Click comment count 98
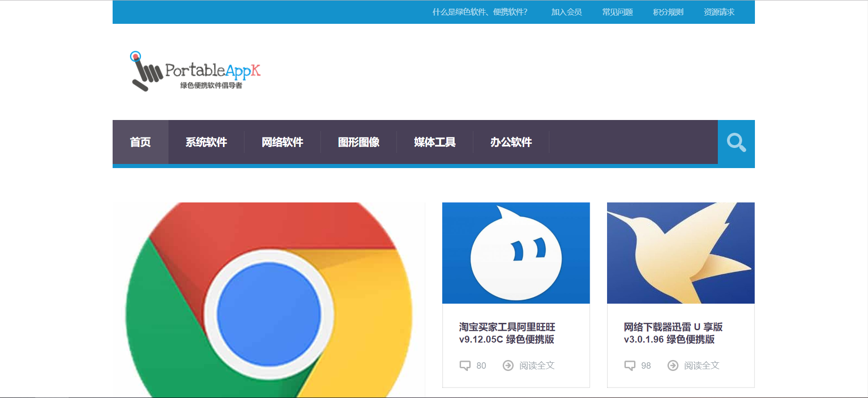Screen dimensions: 868x398 pyautogui.click(x=646, y=365)
